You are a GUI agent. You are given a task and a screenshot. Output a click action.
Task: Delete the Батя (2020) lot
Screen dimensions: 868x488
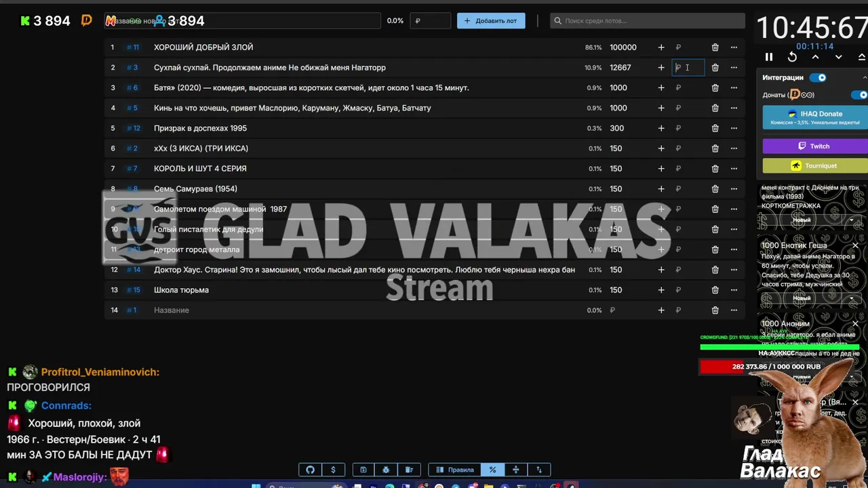pos(715,87)
